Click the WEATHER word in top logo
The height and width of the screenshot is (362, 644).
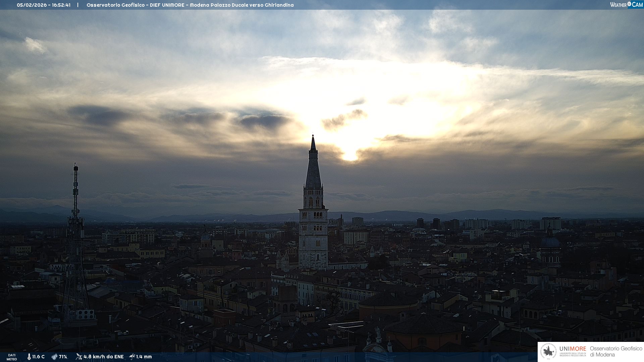(x=618, y=5)
